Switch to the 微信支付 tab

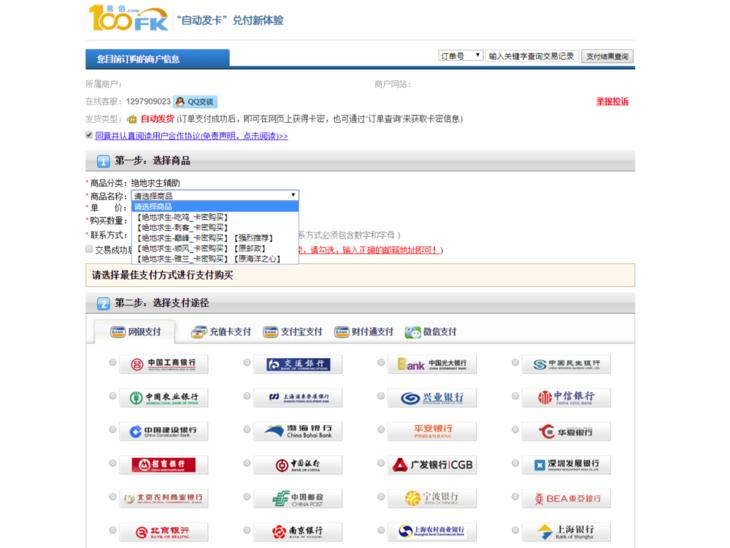(x=431, y=332)
